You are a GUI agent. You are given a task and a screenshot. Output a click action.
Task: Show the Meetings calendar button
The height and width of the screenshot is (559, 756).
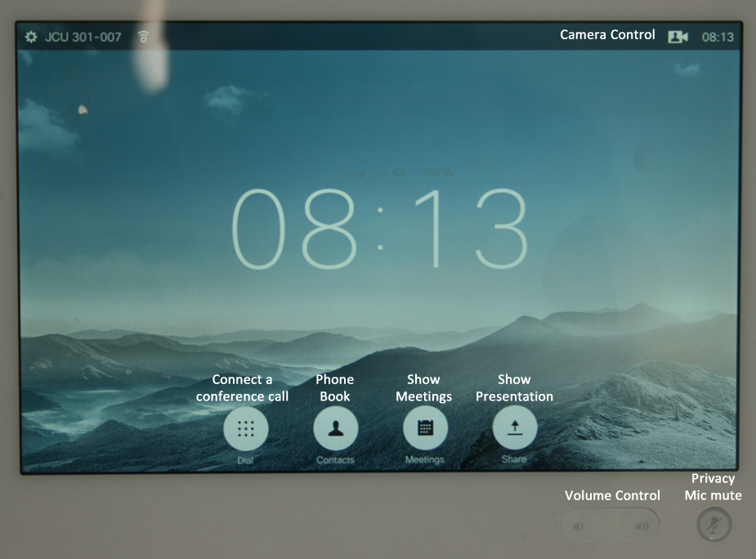point(425,427)
